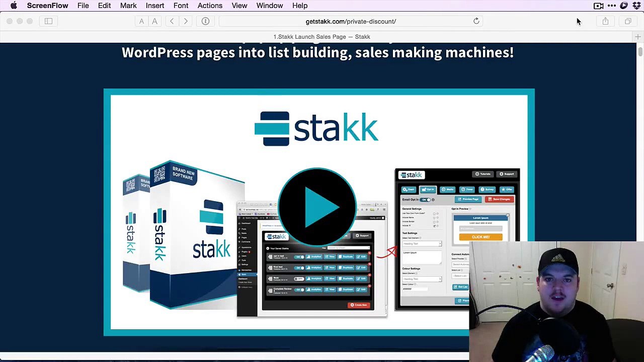Click the Stakk logo in video thumbnail
Viewport: 644px width, 362px height.
click(x=316, y=129)
